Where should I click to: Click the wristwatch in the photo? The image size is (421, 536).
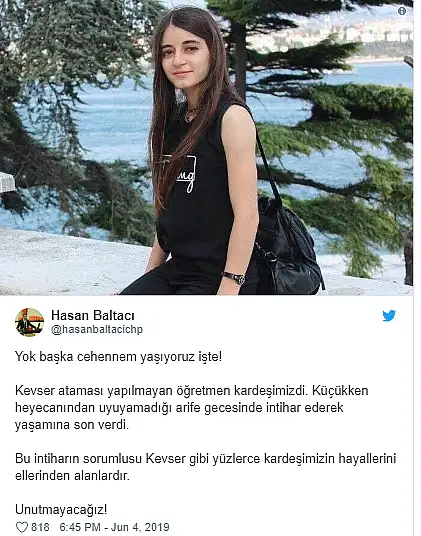[x=236, y=278]
